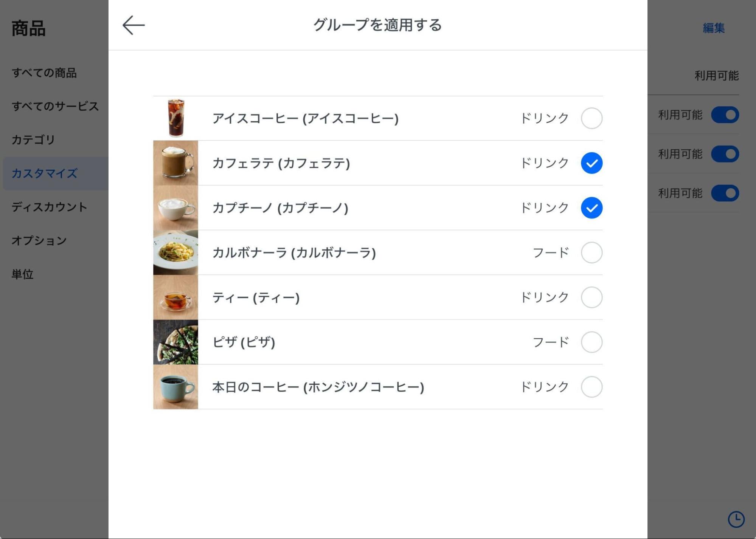The height and width of the screenshot is (539, 756).
Task: Toggle off the third 利用可能 switch
Action: pyautogui.click(x=726, y=193)
